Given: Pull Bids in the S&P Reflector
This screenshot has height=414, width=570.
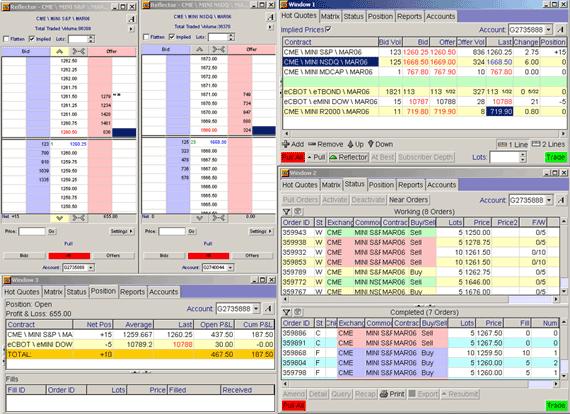Looking at the screenshot, I should tap(24, 256).
